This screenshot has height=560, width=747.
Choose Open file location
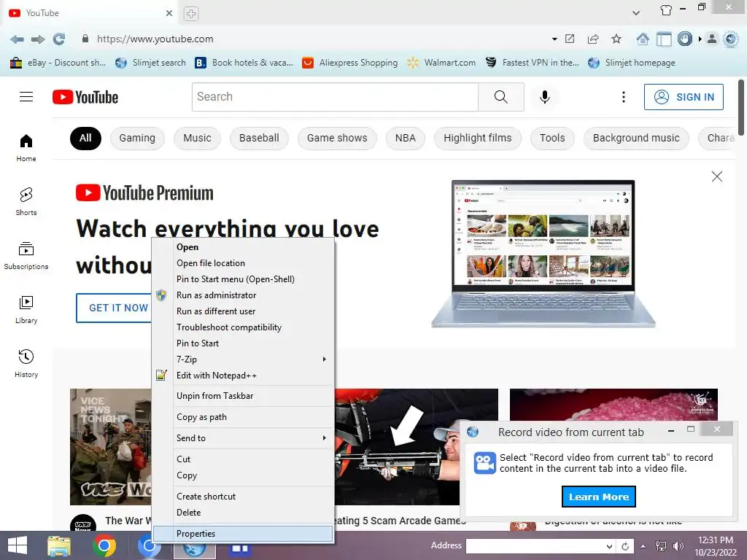[x=244, y=262]
